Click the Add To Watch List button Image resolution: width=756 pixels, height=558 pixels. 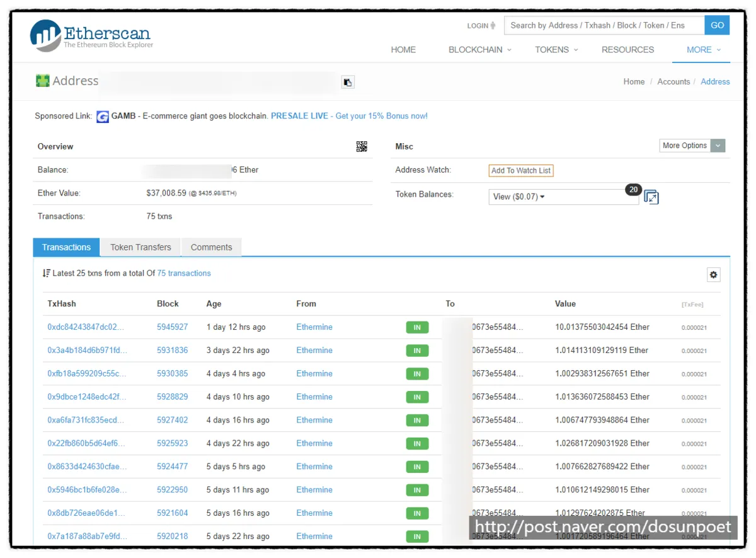(521, 170)
